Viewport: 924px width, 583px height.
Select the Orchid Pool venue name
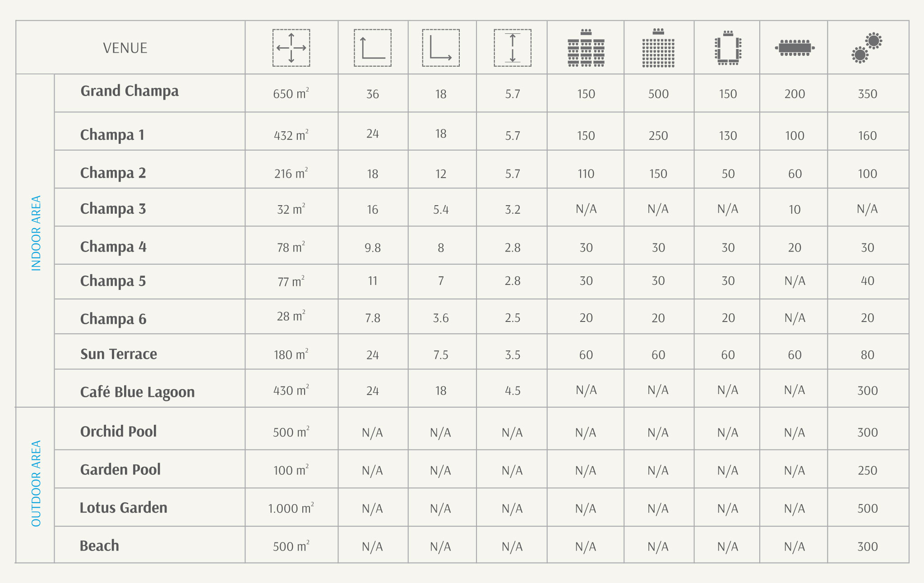(x=118, y=432)
